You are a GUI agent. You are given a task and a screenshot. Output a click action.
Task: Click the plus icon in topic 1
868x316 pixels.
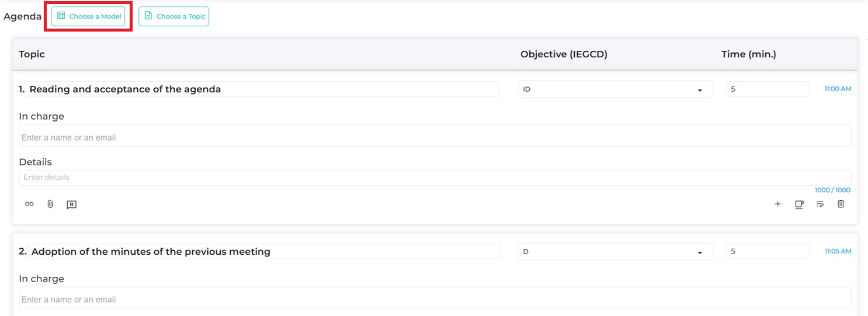tap(777, 204)
